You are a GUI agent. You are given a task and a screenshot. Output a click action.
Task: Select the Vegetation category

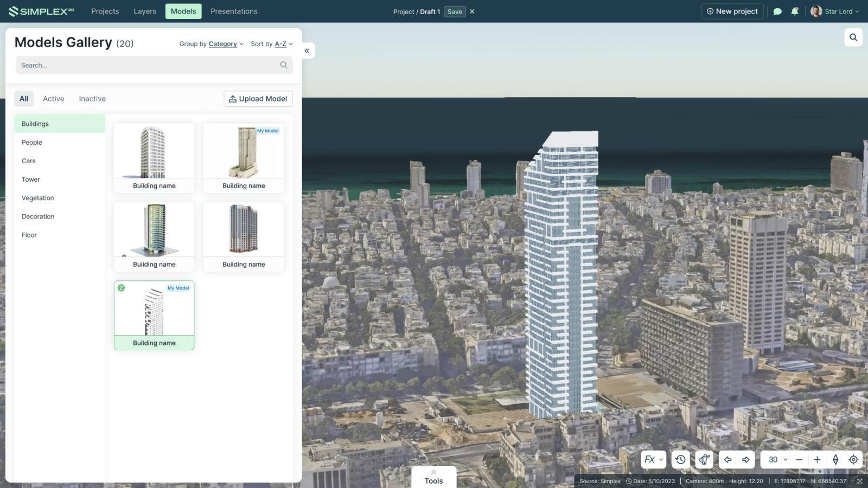tap(38, 198)
